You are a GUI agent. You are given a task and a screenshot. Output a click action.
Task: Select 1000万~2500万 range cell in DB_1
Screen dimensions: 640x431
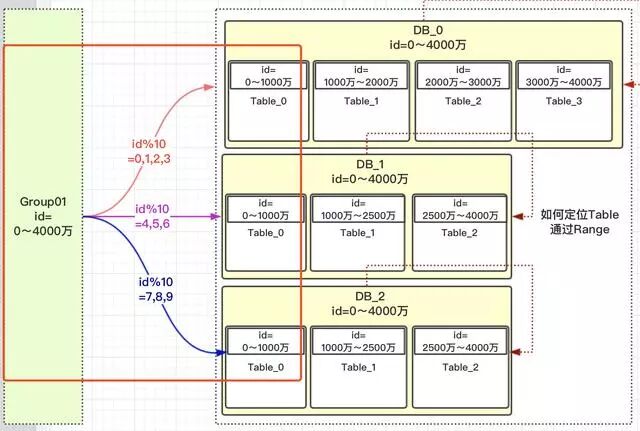tap(358, 209)
